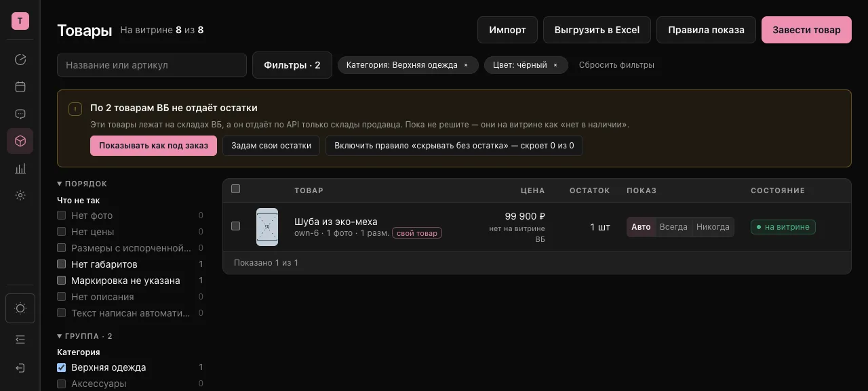Open the calendar icon in sidebar
This screenshot has width=868, height=391.
(x=20, y=87)
